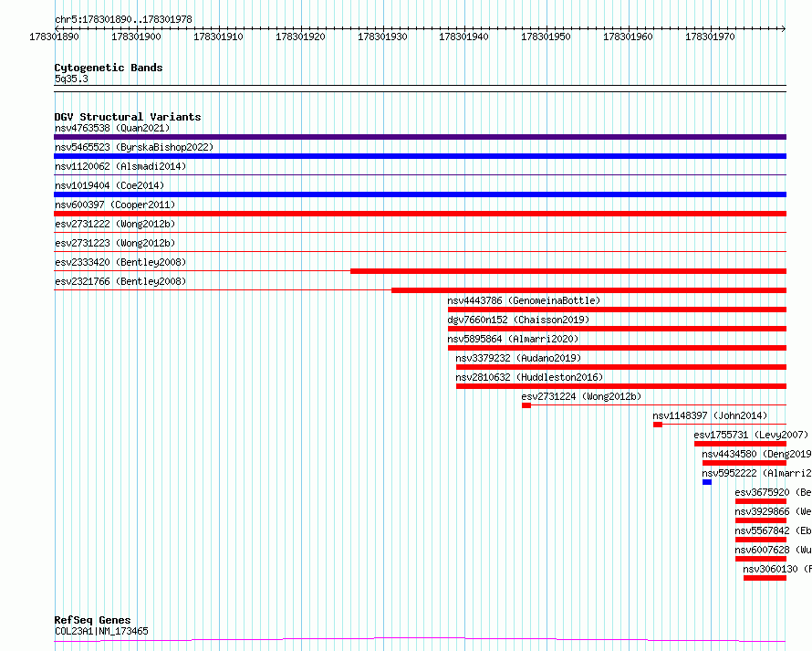Select esv2731224 (Wong2012b) label
Screen dimensions: 812x651
(581, 396)
